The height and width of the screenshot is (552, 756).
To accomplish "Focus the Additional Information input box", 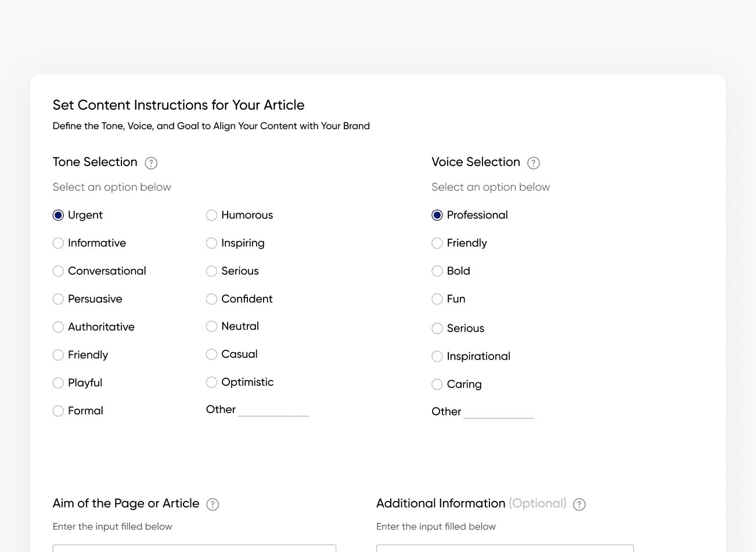I will coord(505,548).
